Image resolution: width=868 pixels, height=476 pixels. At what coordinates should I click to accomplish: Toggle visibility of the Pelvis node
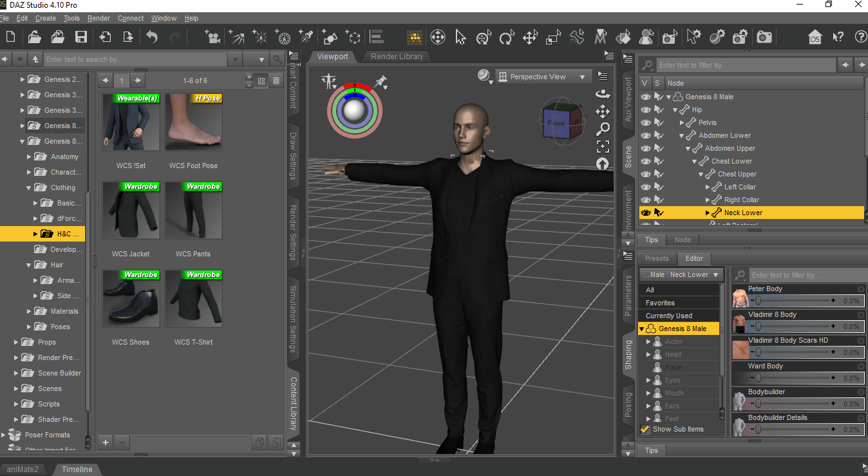[x=645, y=122]
